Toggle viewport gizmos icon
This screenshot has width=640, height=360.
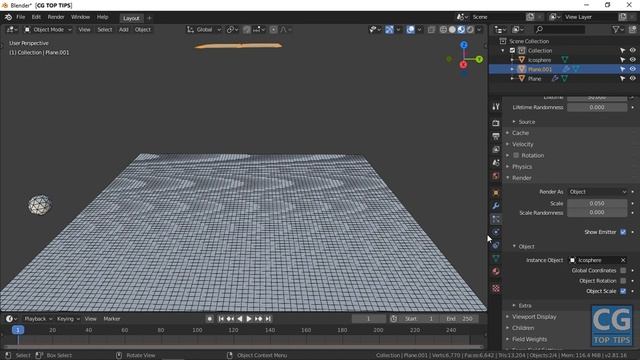coord(389,29)
